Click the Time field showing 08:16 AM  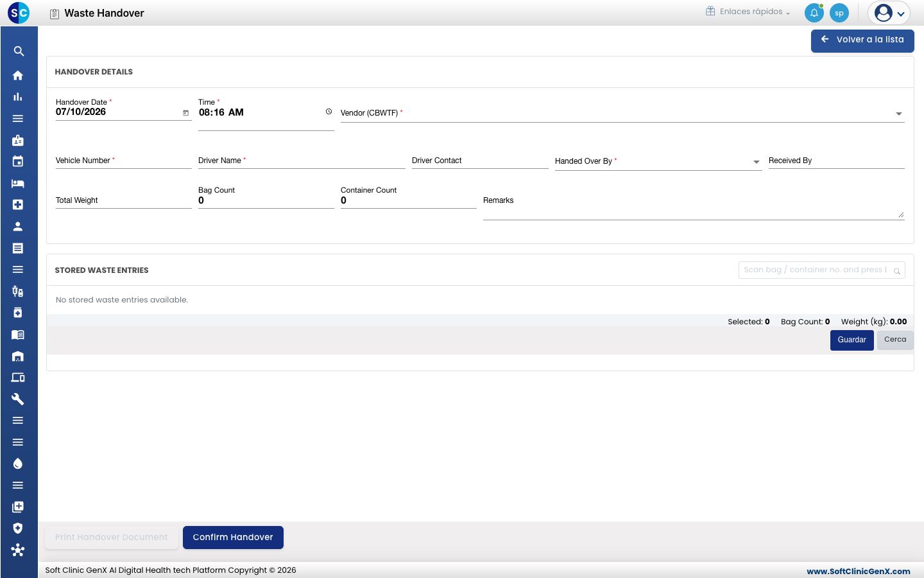(266, 113)
